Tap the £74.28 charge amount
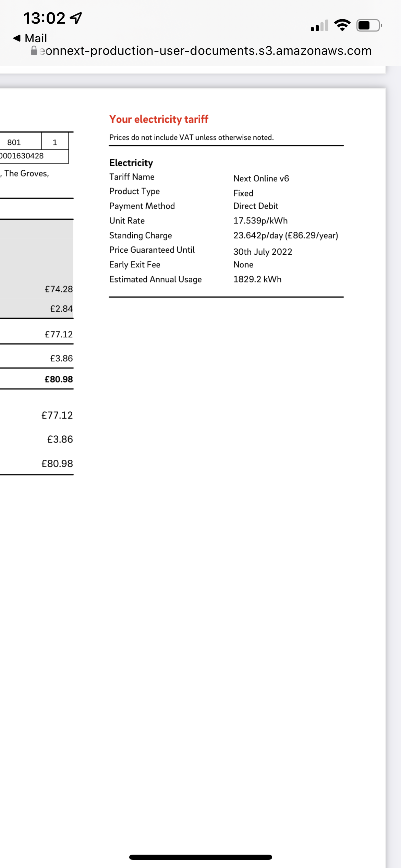The height and width of the screenshot is (868, 401). 59,289
